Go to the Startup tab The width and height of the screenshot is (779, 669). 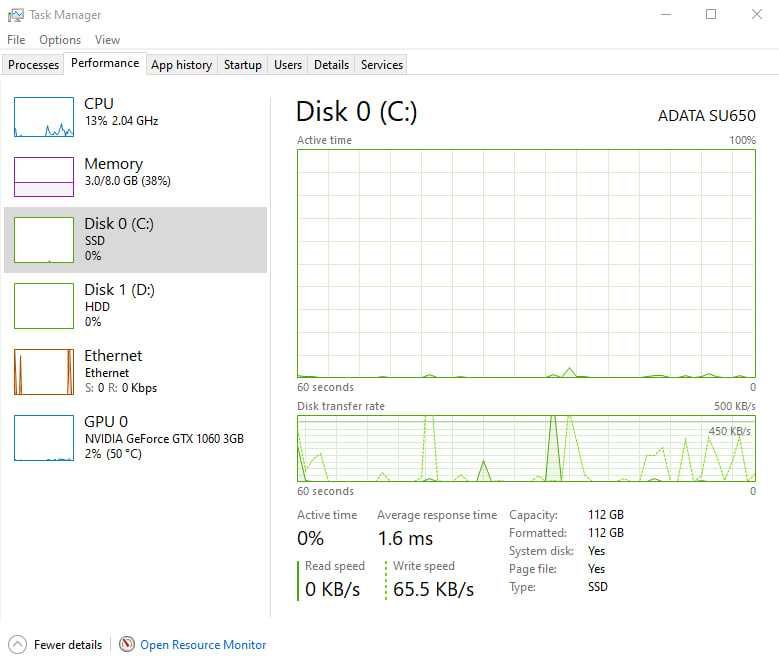pyautogui.click(x=242, y=65)
